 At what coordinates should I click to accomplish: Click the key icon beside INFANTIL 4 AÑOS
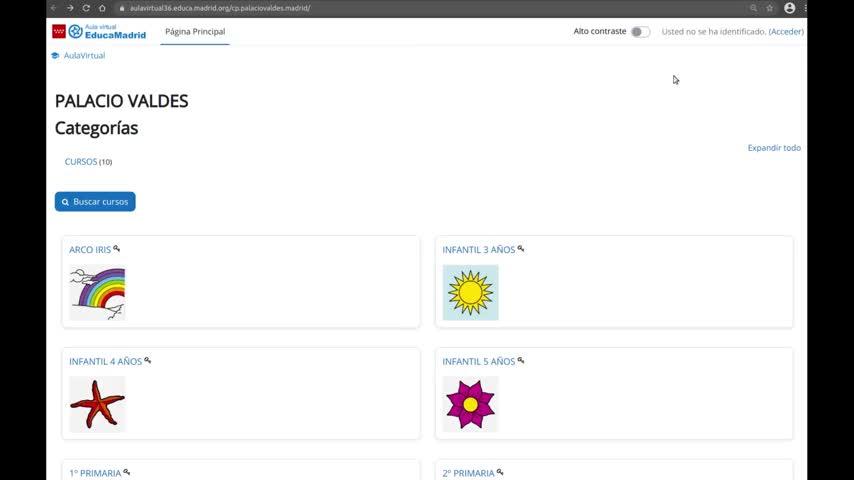(148, 360)
